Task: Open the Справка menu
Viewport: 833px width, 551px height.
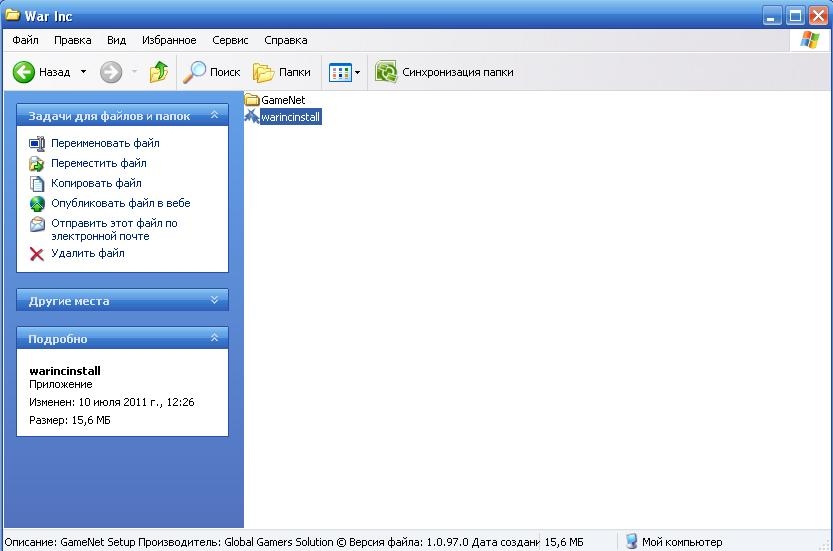Action: 286,40
